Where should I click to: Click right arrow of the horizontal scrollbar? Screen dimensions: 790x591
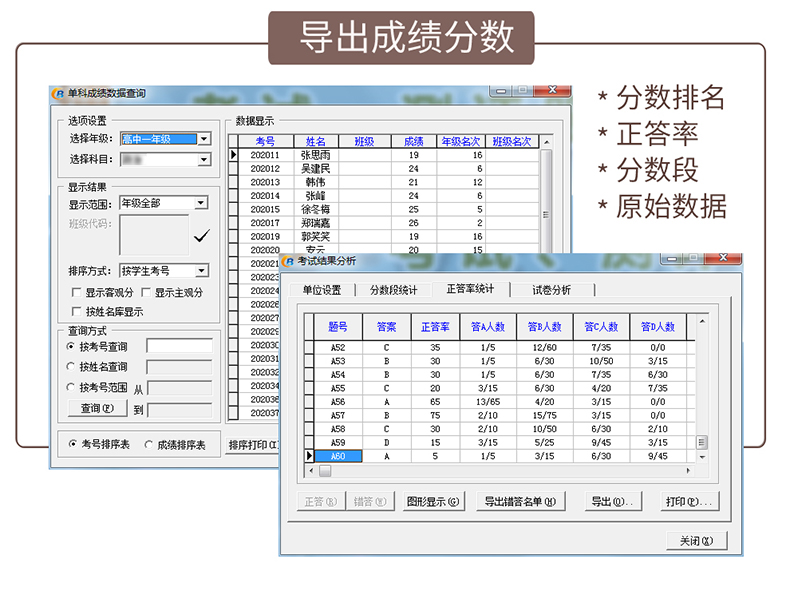687,470
